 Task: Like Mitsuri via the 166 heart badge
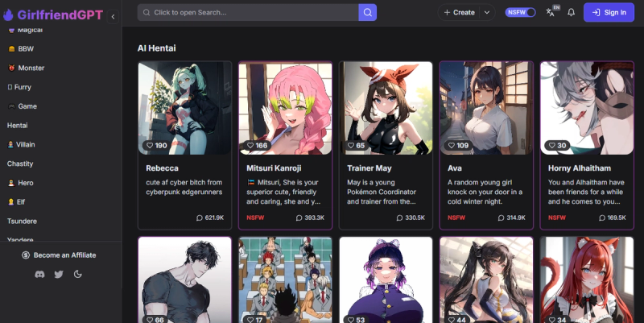tap(257, 145)
